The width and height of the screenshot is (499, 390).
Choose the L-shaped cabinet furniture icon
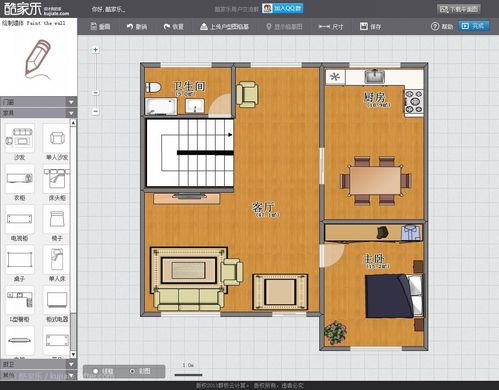[x=19, y=299]
